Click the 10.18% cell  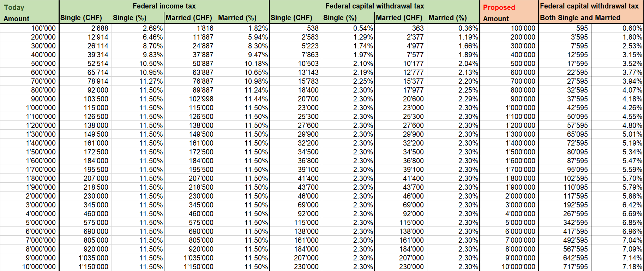point(243,64)
